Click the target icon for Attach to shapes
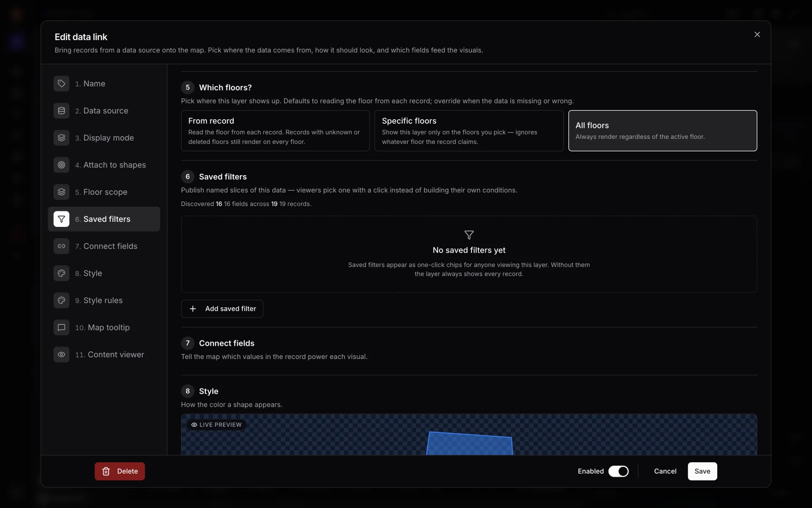This screenshot has width=812, height=508. coord(61,165)
